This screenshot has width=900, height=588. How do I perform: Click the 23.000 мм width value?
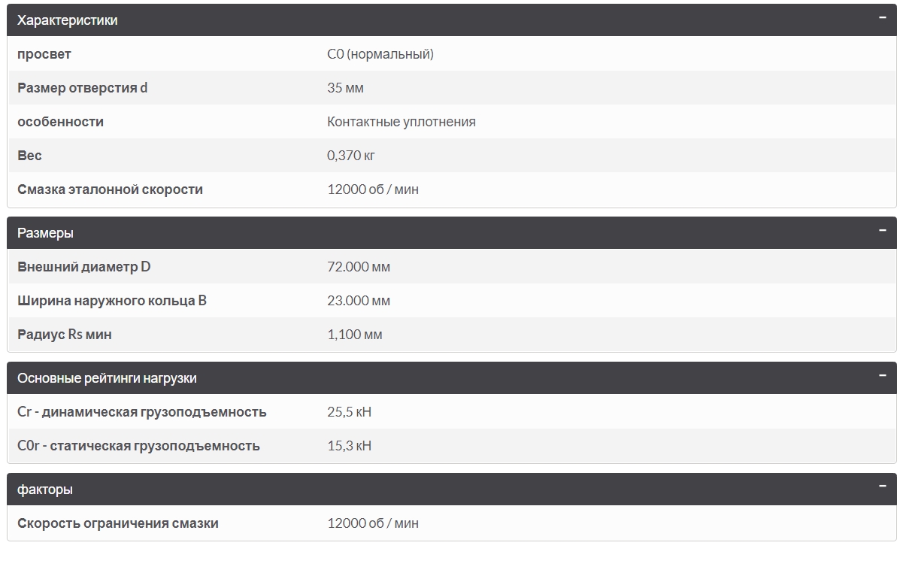tap(359, 301)
